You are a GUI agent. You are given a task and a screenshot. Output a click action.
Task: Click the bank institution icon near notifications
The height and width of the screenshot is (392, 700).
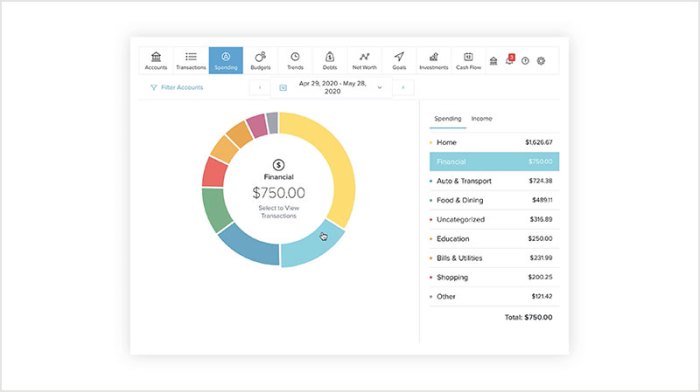[493, 61]
